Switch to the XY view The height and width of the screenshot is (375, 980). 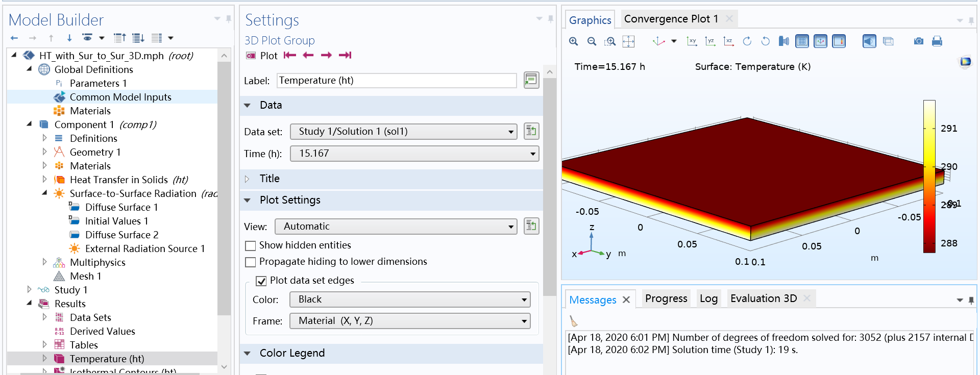point(692,41)
